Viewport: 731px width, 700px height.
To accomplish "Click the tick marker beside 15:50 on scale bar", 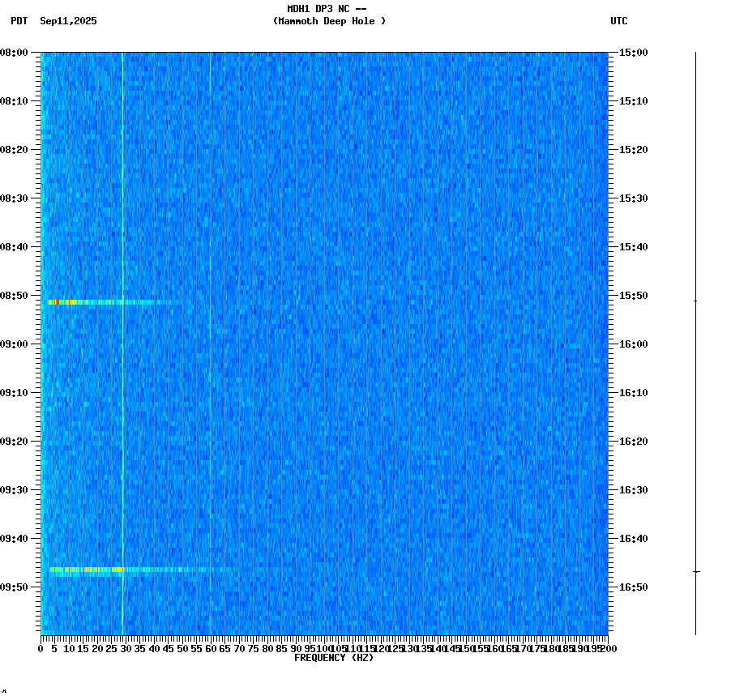I will tap(695, 301).
